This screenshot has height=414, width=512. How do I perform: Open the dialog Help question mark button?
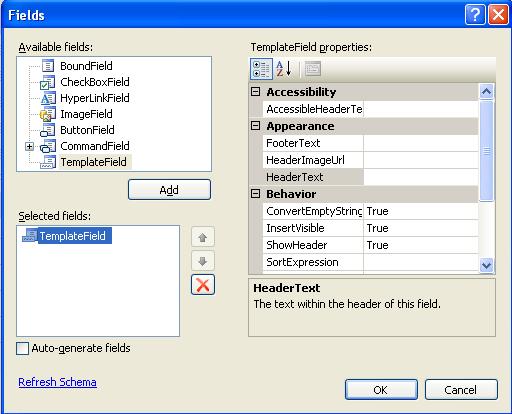pos(475,15)
